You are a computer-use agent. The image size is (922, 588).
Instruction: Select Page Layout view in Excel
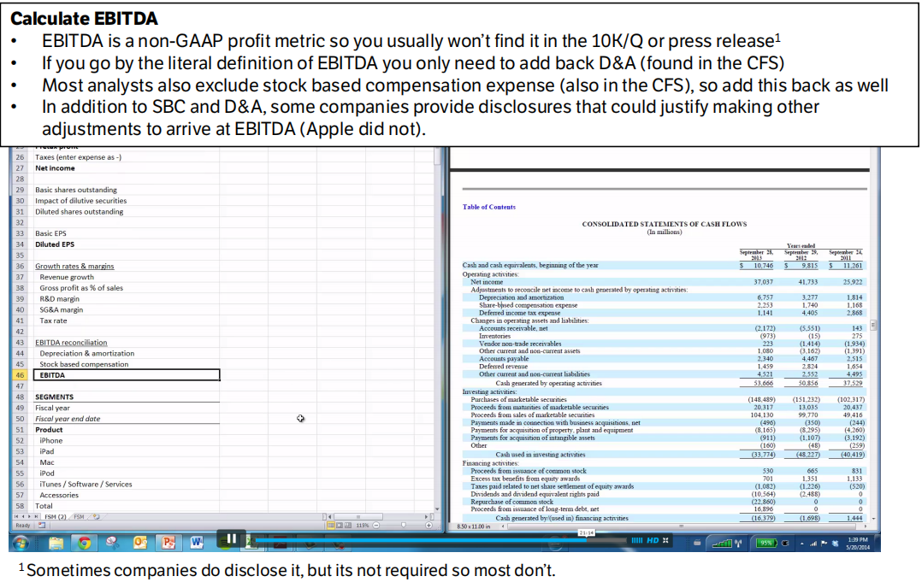tap(340, 525)
